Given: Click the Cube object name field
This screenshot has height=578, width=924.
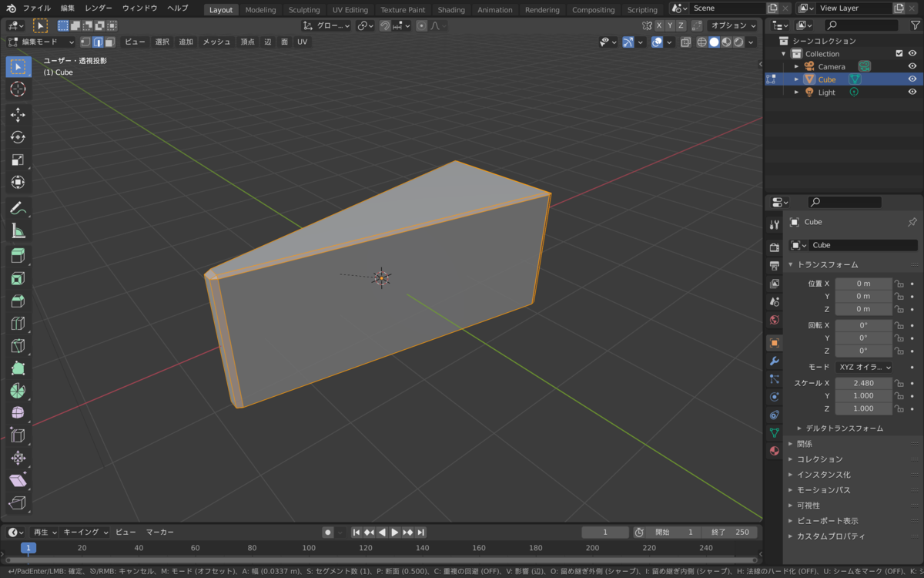Looking at the screenshot, I should point(862,245).
